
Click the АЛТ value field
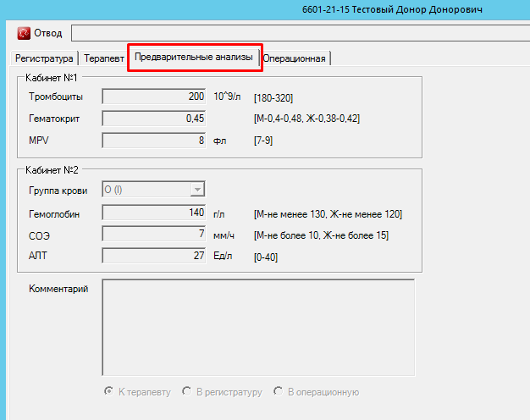[x=154, y=256]
